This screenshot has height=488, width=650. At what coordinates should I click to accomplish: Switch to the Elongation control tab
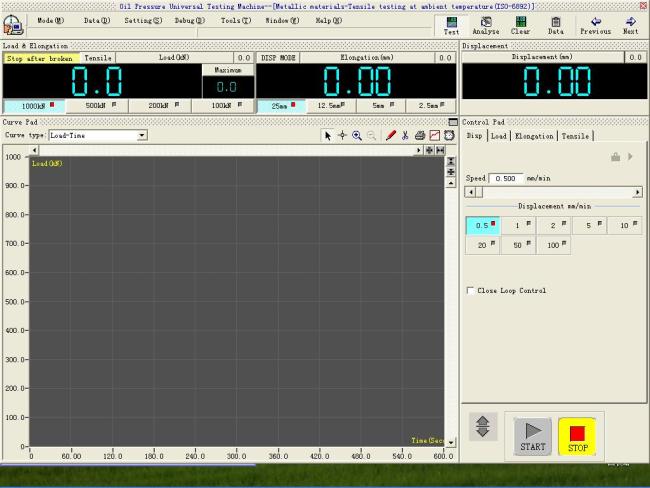[x=534, y=136]
